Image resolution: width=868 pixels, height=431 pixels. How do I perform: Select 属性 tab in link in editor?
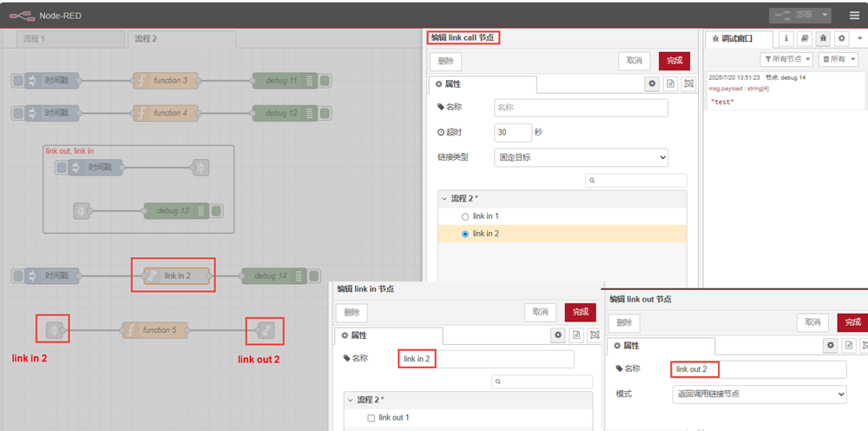(388, 335)
